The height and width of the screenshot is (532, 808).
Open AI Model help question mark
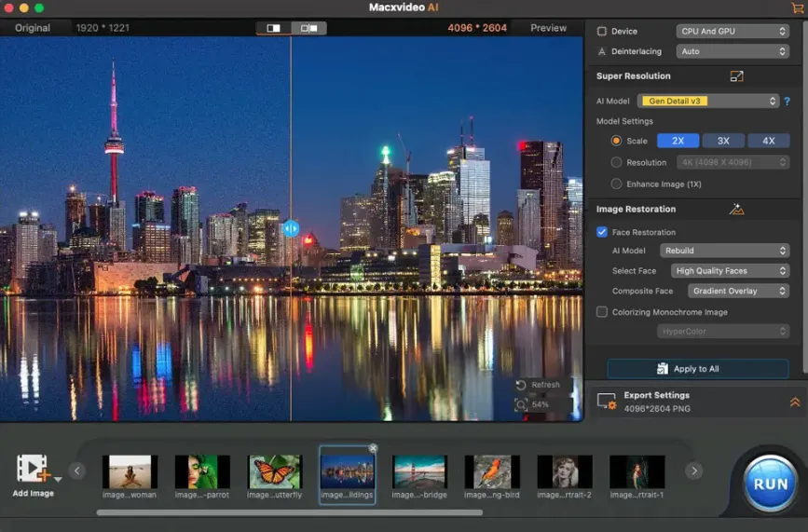787,102
